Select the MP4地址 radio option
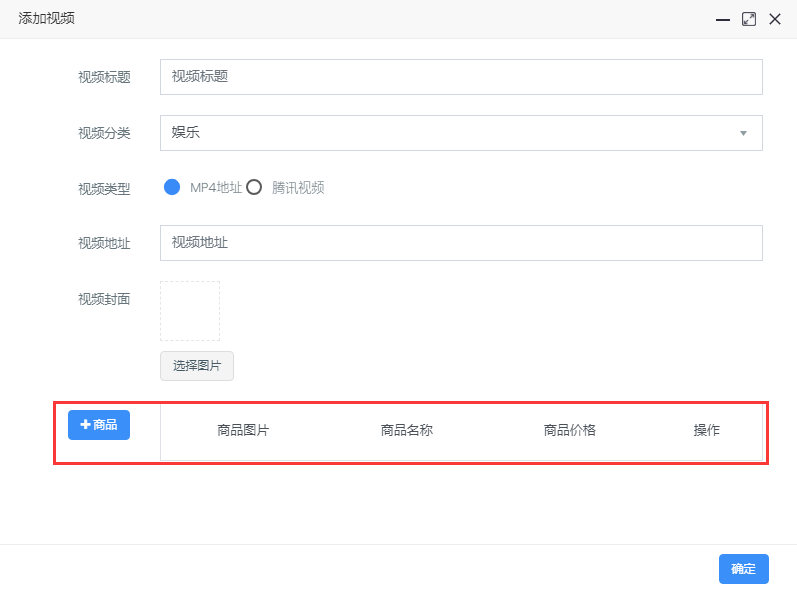This screenshot has width=797, height=592. coord(172,187)
